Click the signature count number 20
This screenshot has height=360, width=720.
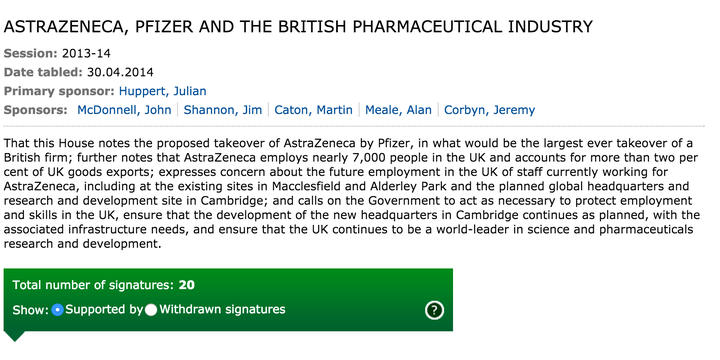pyautogui.click(x=186, y=285)
